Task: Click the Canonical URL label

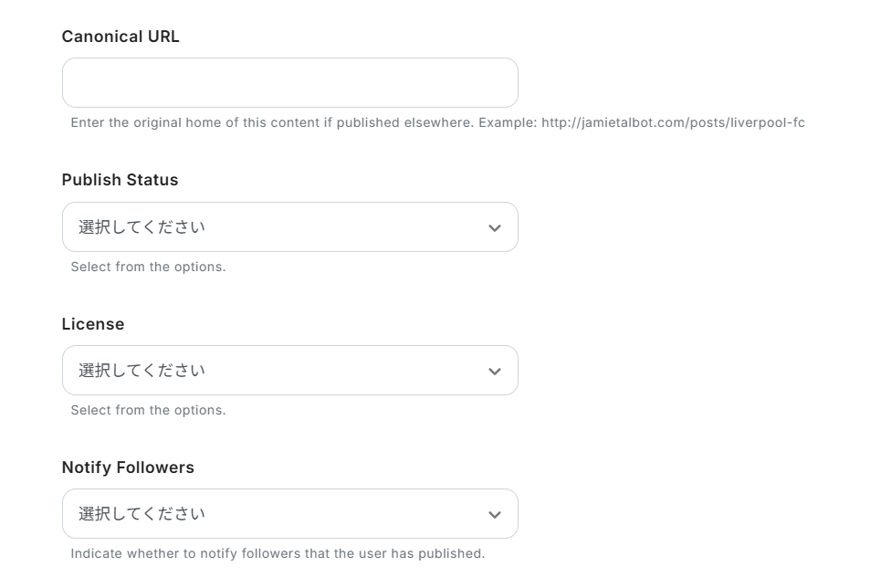Action: (x=121, y=37)
